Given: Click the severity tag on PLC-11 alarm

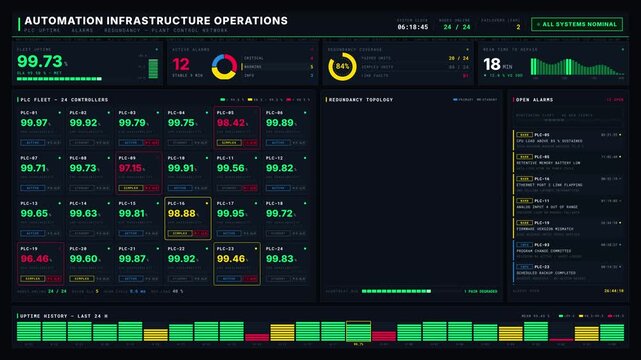Looking at the screenshot, I should point(524,201).
